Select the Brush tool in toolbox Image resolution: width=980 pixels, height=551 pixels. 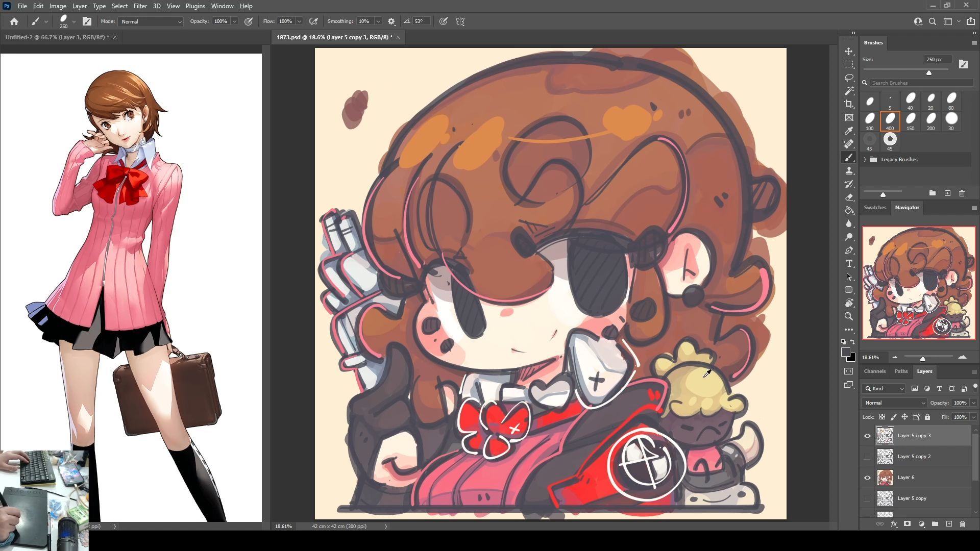coord(849,157)
